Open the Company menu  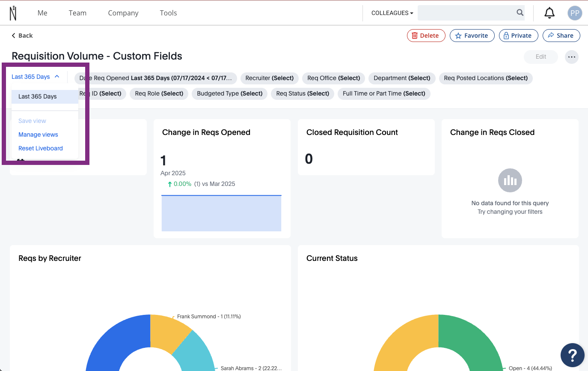123,13
